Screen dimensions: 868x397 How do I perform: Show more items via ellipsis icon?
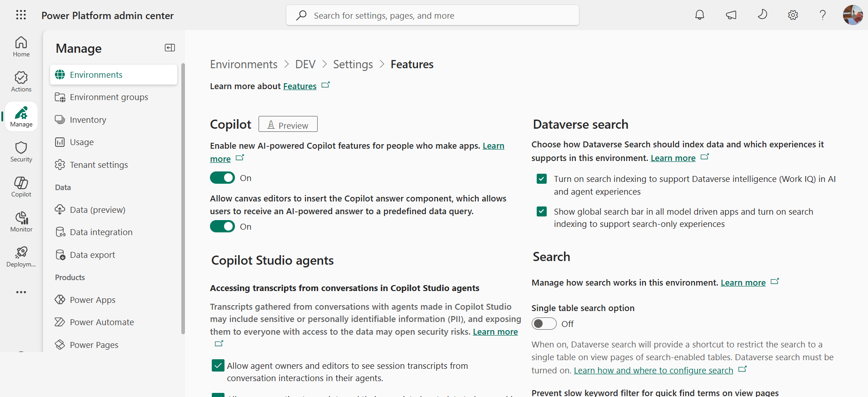[x=21, y=292]
